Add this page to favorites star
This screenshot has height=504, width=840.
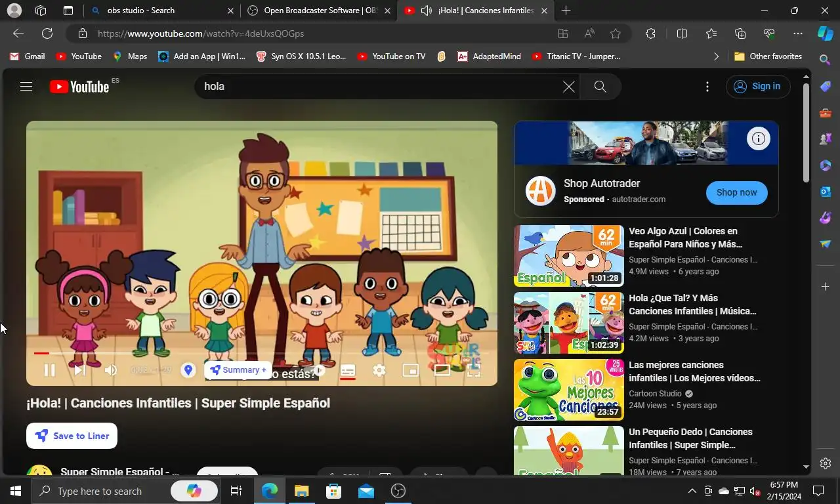[616, 33]
